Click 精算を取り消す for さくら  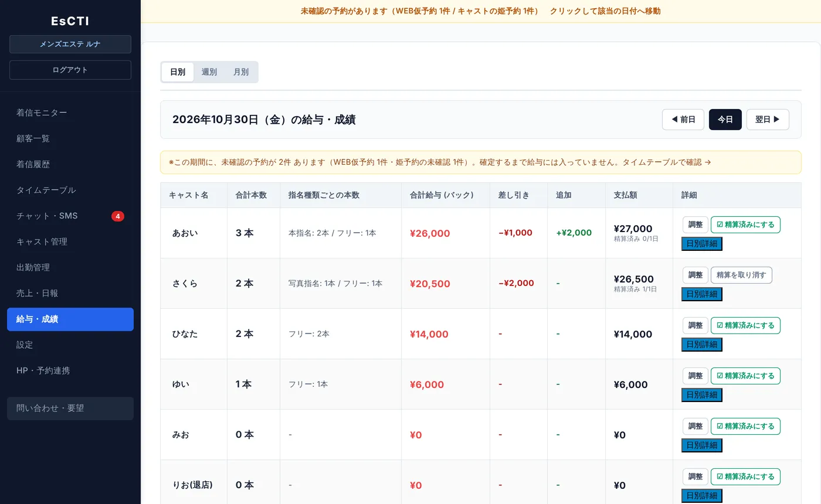tap(741, 275)
